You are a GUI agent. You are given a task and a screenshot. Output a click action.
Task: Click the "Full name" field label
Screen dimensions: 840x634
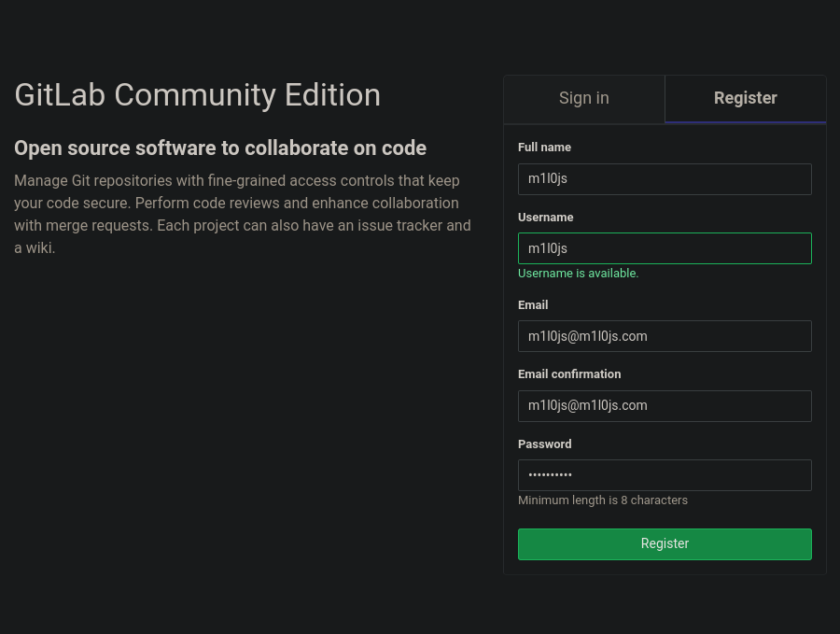click(x=544, y=148)
